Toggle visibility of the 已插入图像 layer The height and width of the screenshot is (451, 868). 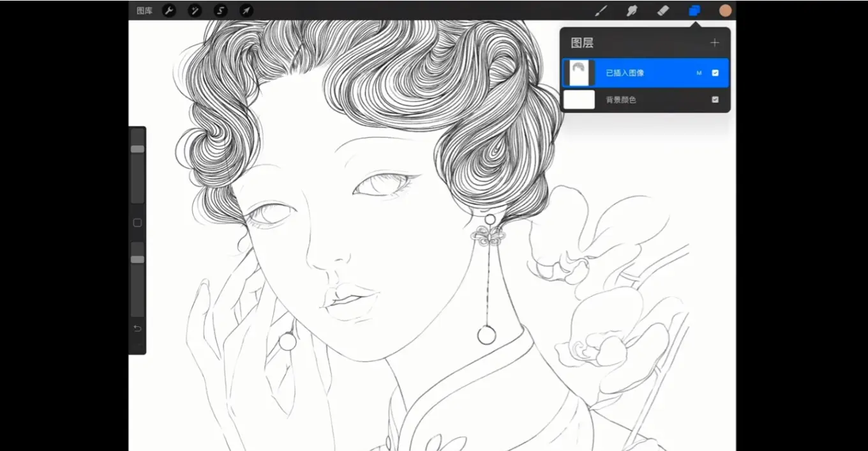715,73
